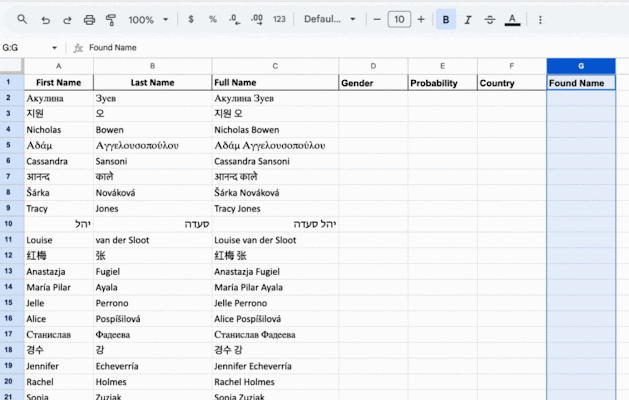Click the name box showing G:G
Image resolution: width=629 pixels, height=400 pixels.
[x=25, y=48]
